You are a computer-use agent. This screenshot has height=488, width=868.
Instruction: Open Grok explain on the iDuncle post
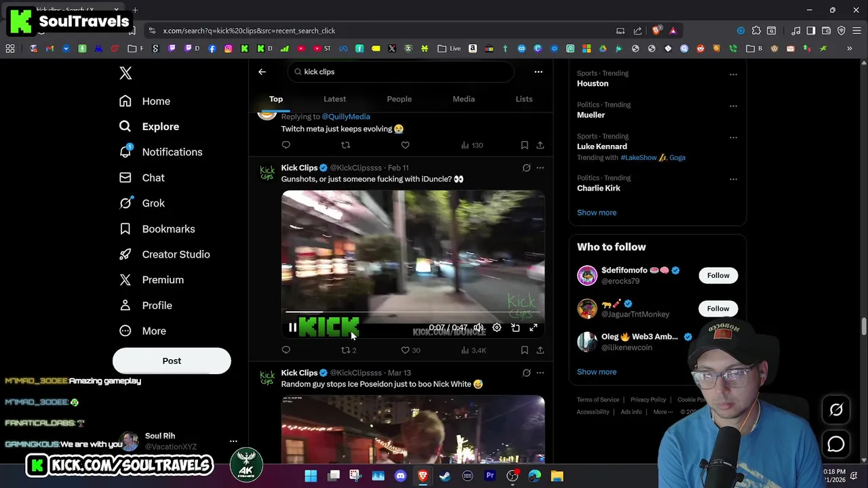526,167
